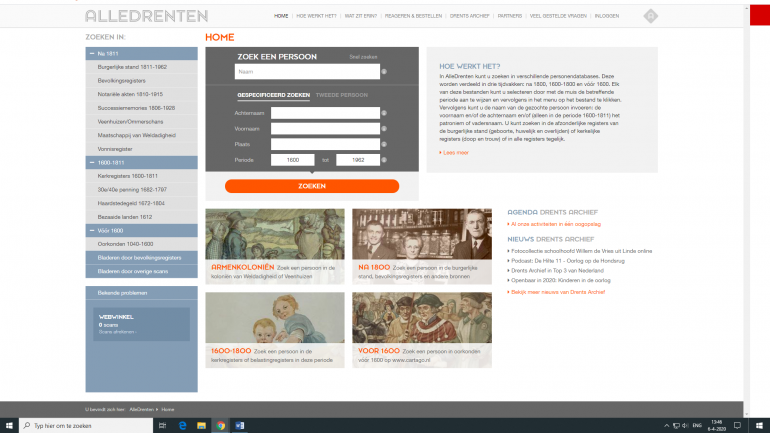Click help icon next to Naam field
Screen dimensions: 770x433
click(384, 72)
